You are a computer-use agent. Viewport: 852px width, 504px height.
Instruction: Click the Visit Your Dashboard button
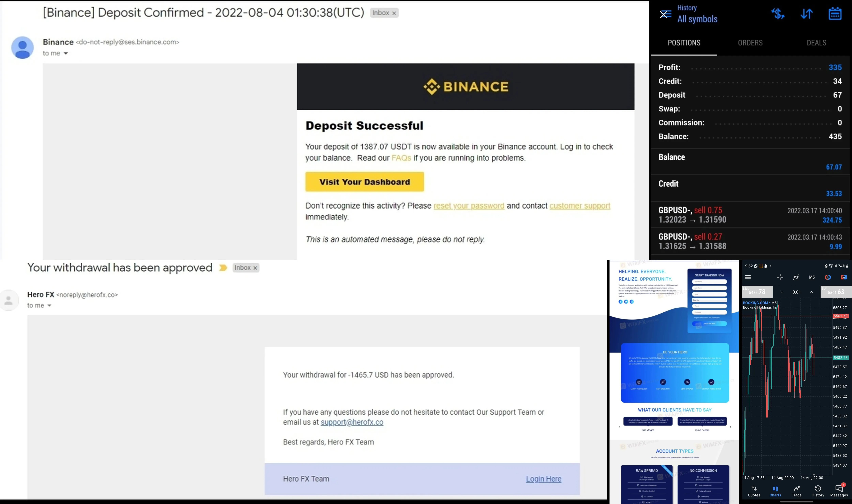364,182
